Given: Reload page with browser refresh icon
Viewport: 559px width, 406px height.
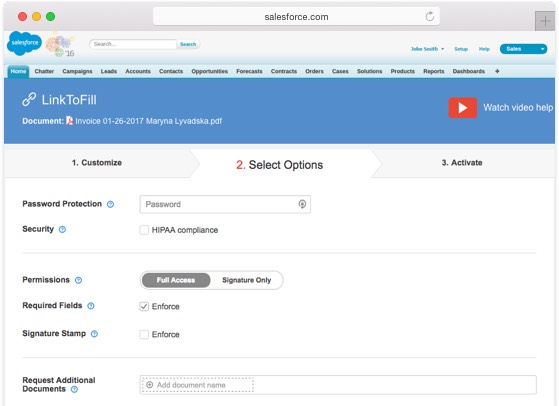Looking at the screenshot, I should point(430,16).
